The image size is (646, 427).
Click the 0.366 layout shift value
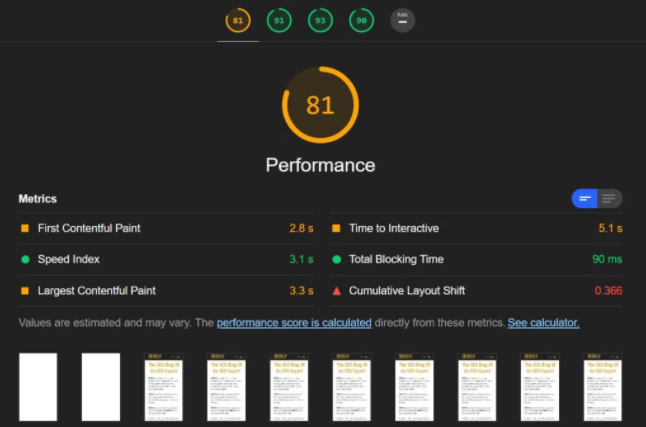pyautogui.click(x=609, y=291)
